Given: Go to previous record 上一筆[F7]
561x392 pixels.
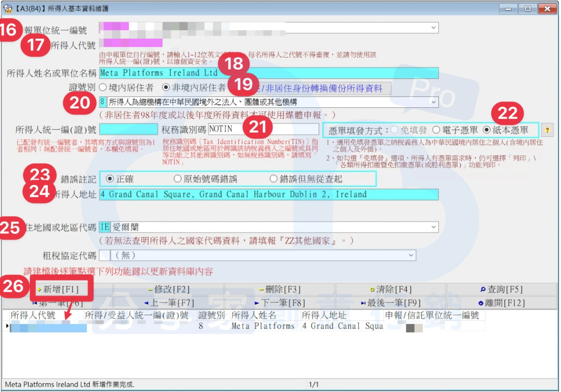Looking at the screenshot, I should tap(169, 303).
